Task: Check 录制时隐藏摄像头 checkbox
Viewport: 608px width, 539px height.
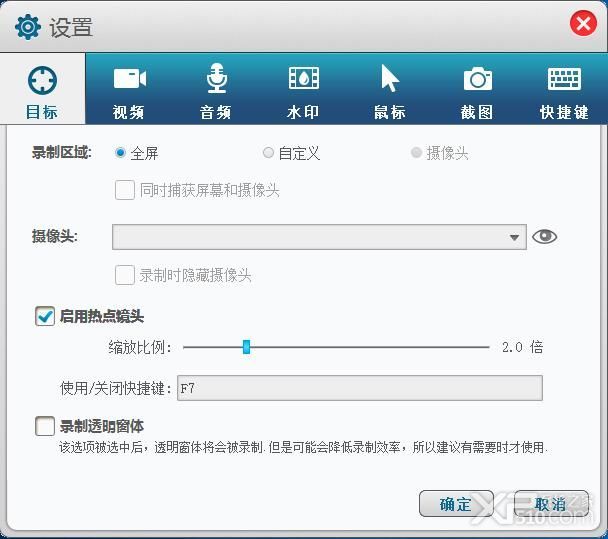Action: click(x=124, y=275)
